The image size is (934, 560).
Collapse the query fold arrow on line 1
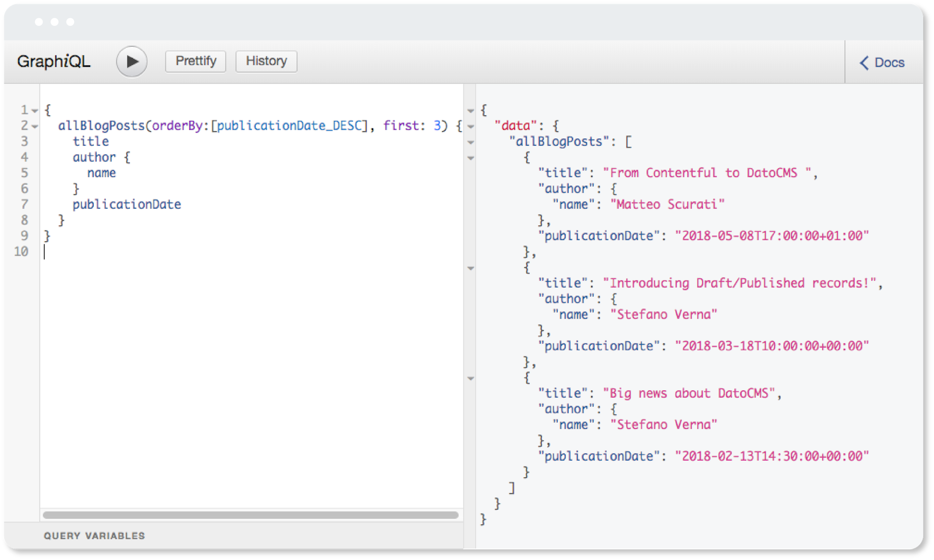[35, 111]
